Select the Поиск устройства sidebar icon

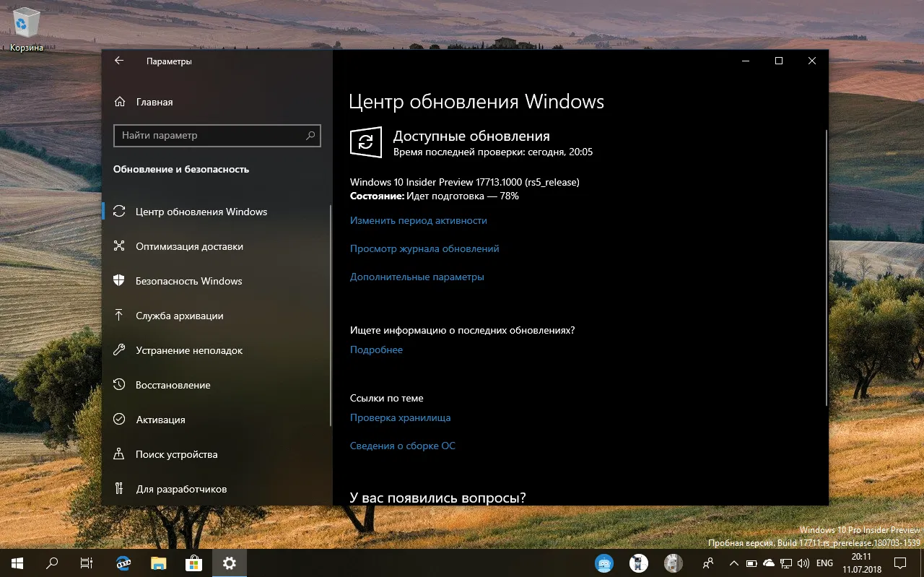[x=118, y=454]
